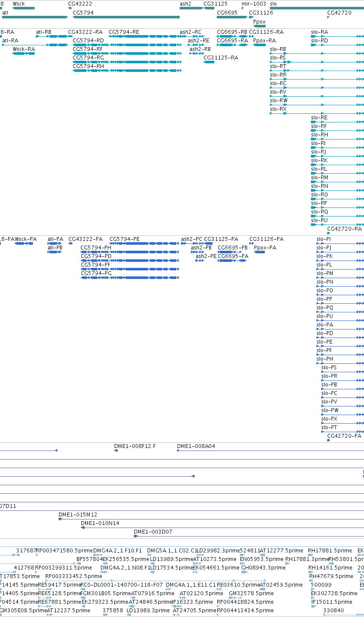
Task: Select the Ppox gene arrow glyph
Action: pyautogui.click(x=259, y=26)
